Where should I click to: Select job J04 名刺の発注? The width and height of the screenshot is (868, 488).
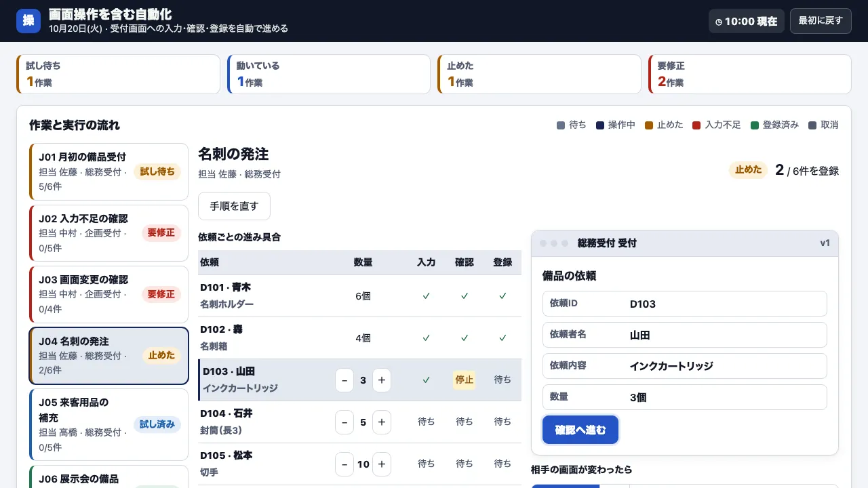108,356
